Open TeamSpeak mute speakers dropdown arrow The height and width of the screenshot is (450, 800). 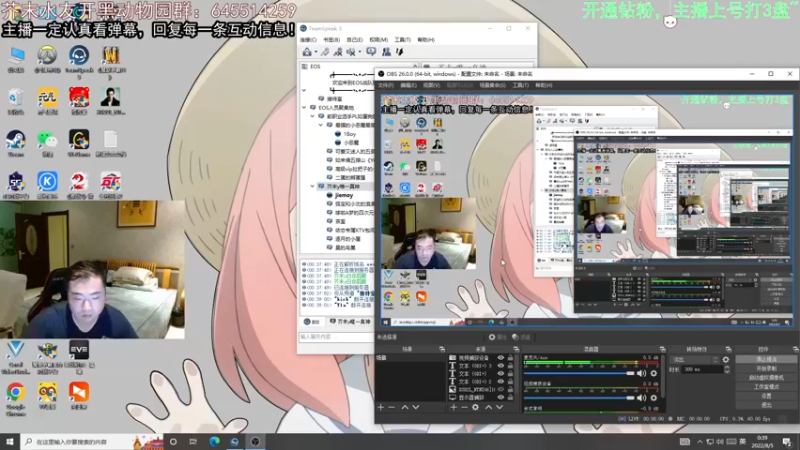[x=359, y=52]
